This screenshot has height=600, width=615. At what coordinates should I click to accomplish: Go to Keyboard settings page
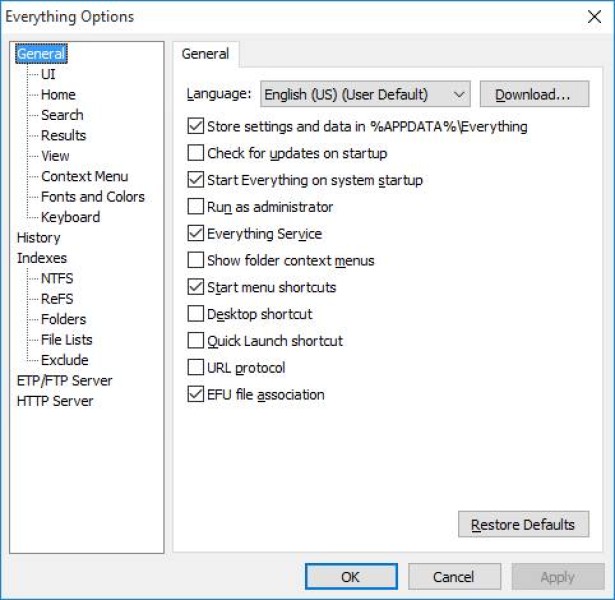[70, 217]
